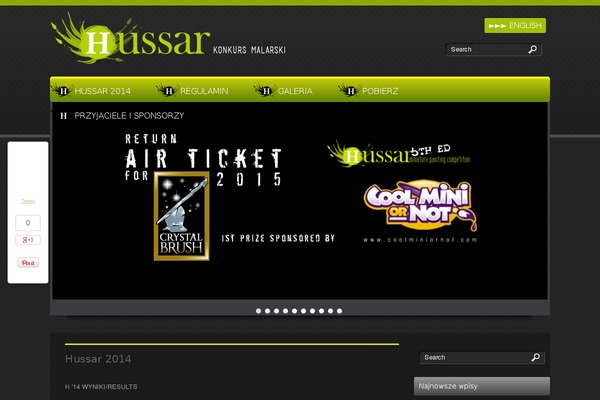Click the H icon beside Regulamin

167,91
